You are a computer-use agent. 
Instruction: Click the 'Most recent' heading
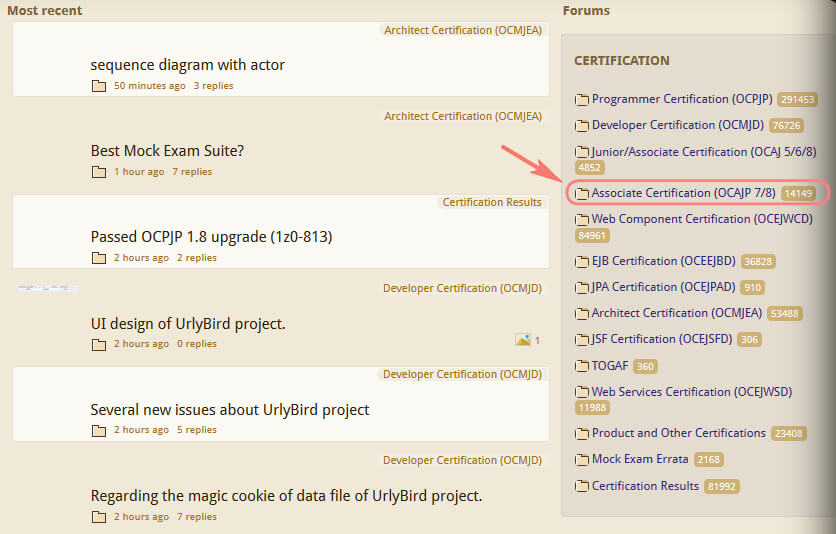[44, 11]
